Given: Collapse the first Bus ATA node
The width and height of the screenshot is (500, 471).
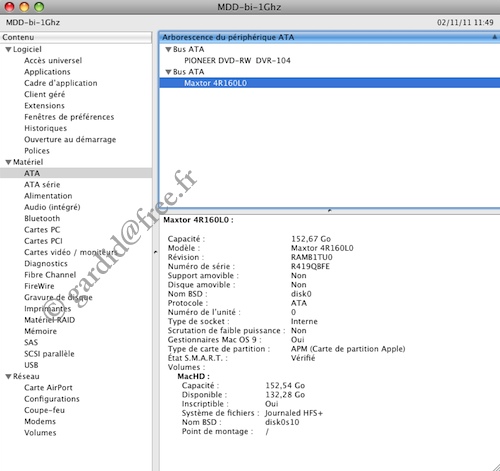Looking at the screenshot, I should point(169,50).
